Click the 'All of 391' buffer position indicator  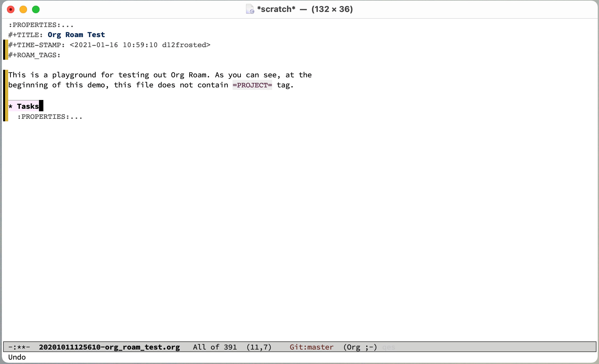[x=215, y=347]
